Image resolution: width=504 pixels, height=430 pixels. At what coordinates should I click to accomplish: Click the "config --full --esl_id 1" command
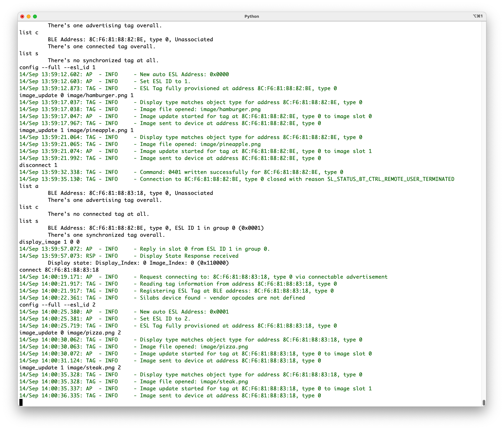point(57,67)
